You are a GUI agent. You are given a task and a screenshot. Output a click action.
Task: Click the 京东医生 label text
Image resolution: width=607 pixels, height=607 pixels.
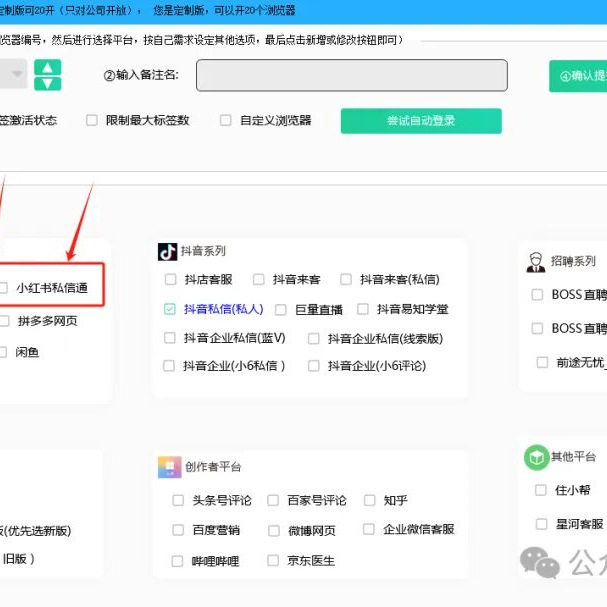coord(311,560)
